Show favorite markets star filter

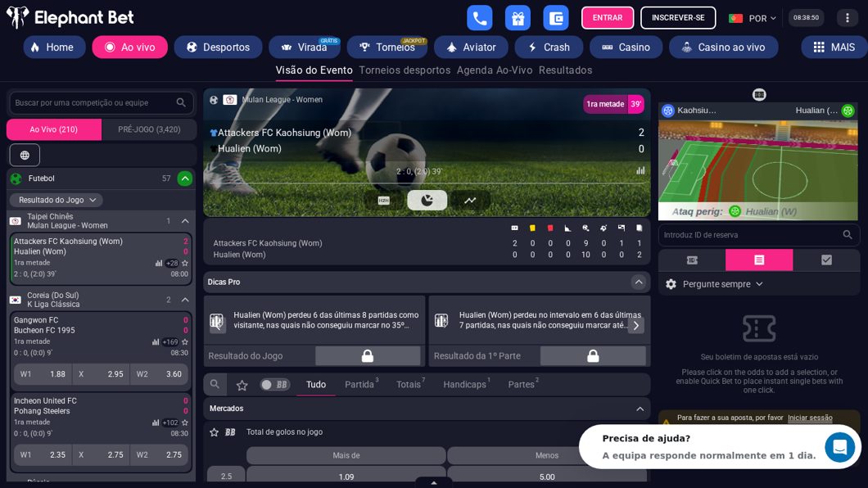[242, 385]
